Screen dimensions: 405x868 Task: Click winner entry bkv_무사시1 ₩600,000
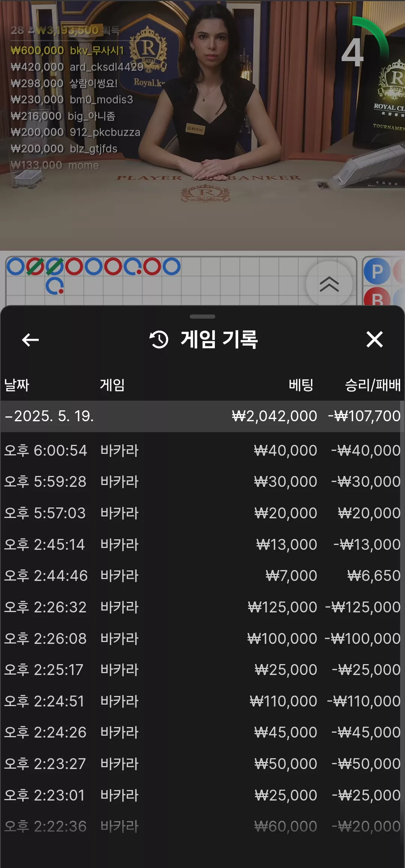click(x=67, y=51)
